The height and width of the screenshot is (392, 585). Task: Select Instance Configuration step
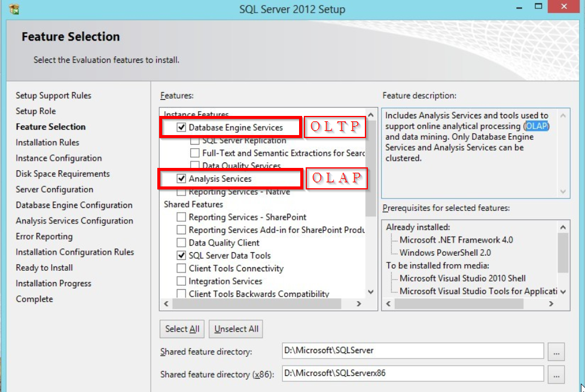point(59,158)
